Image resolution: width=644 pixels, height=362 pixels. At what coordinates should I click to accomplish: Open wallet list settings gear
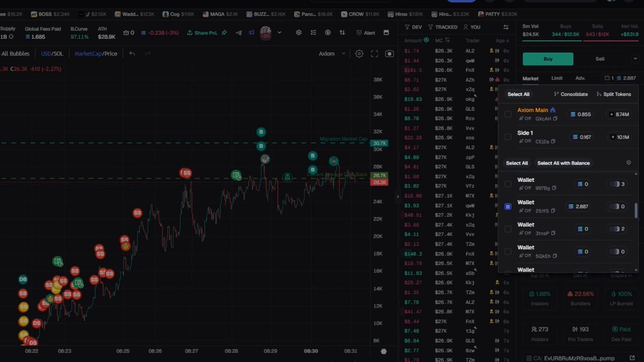tap(629, 162)
